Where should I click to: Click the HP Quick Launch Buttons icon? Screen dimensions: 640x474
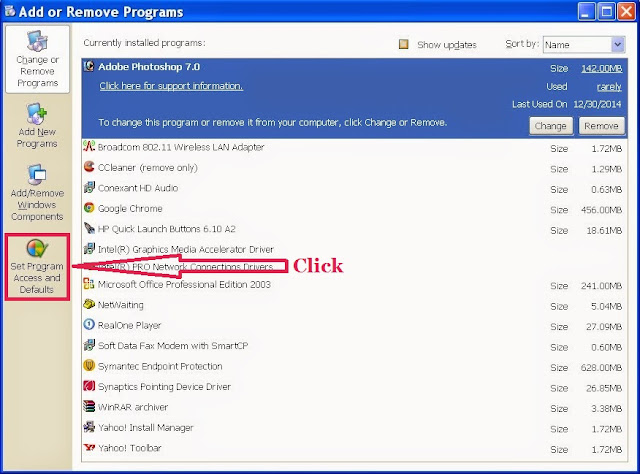point(89,228)
